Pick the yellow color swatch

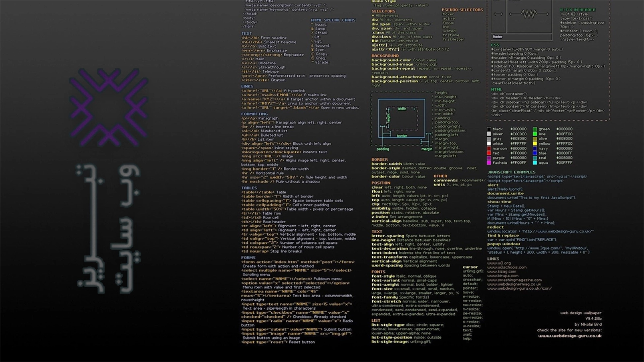pos(535,144)
